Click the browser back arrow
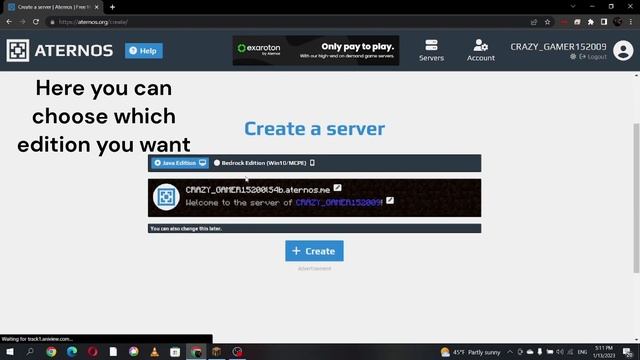The image size is (640, 360). pyautogui.click(x=9, y=22)
